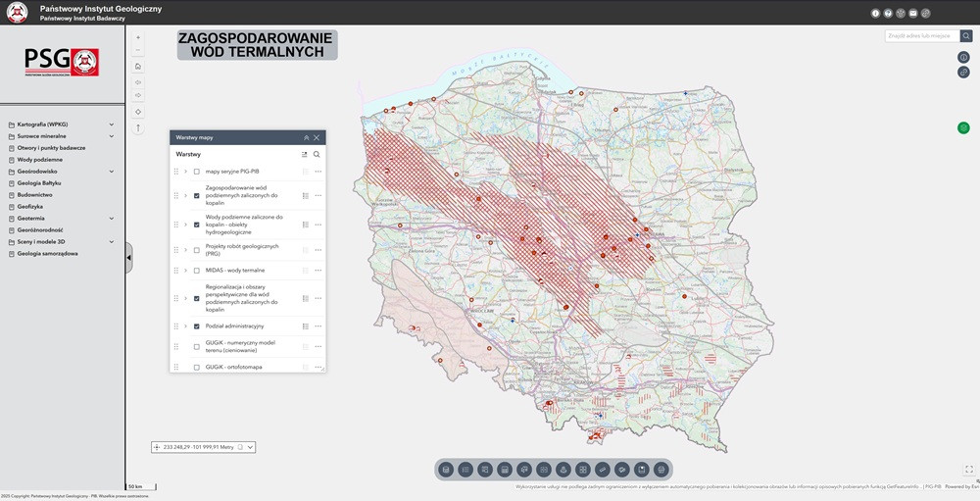
Task: Click the compass north arrow icon
Action: [138, 127]
